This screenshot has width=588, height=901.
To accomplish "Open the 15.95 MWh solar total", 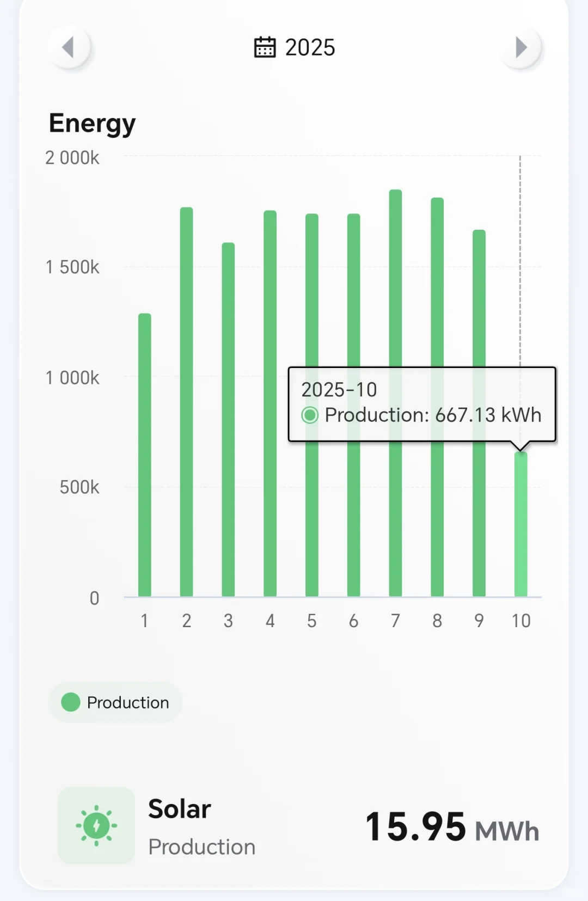I will (451, 828).
